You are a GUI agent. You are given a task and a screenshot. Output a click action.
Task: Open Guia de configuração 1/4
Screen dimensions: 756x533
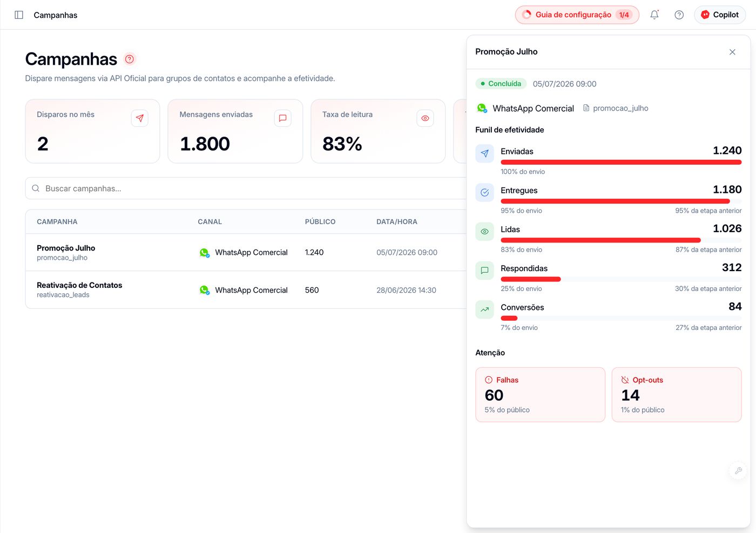coord(577,15)
